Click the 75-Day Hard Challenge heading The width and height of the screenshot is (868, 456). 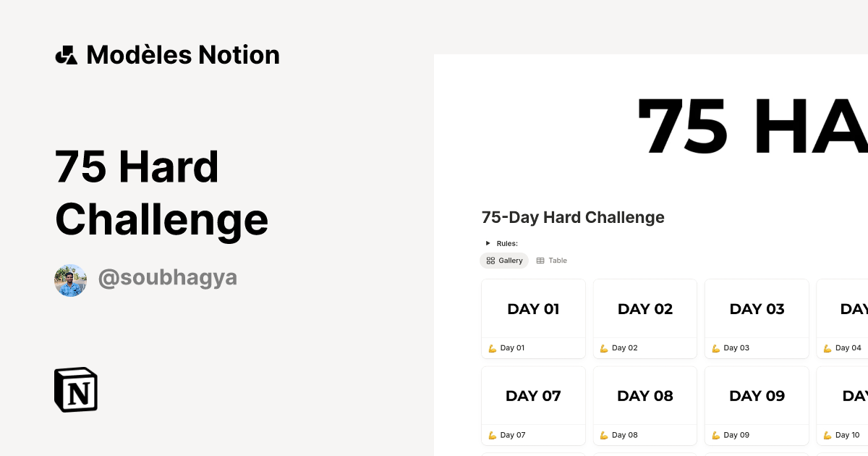coord(573,217)
